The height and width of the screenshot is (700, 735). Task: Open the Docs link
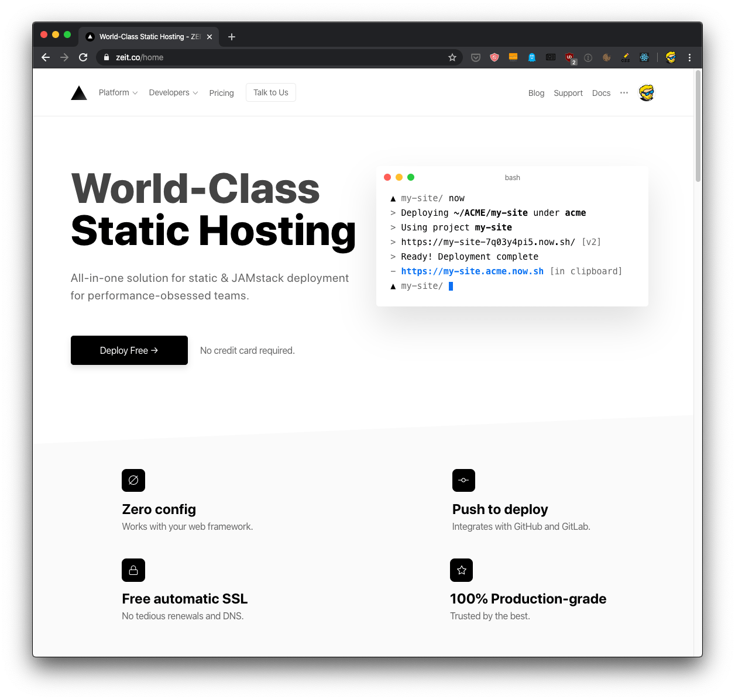(x=601, y=93)
